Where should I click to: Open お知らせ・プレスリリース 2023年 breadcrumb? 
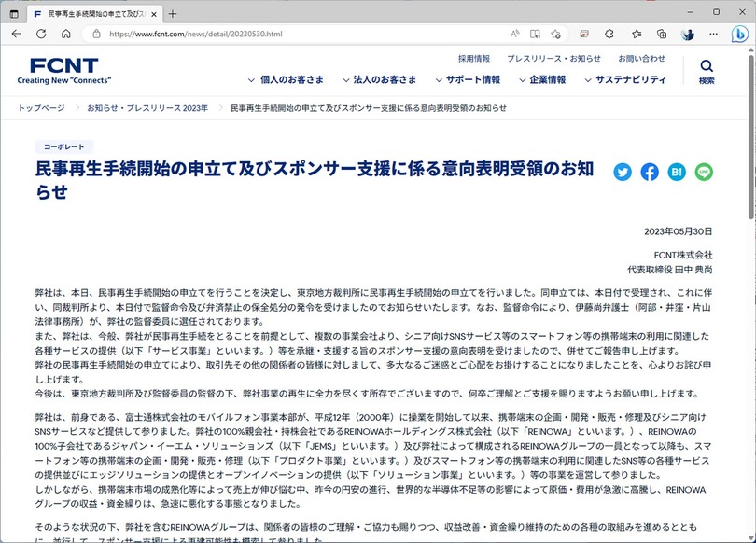[147, 108]
